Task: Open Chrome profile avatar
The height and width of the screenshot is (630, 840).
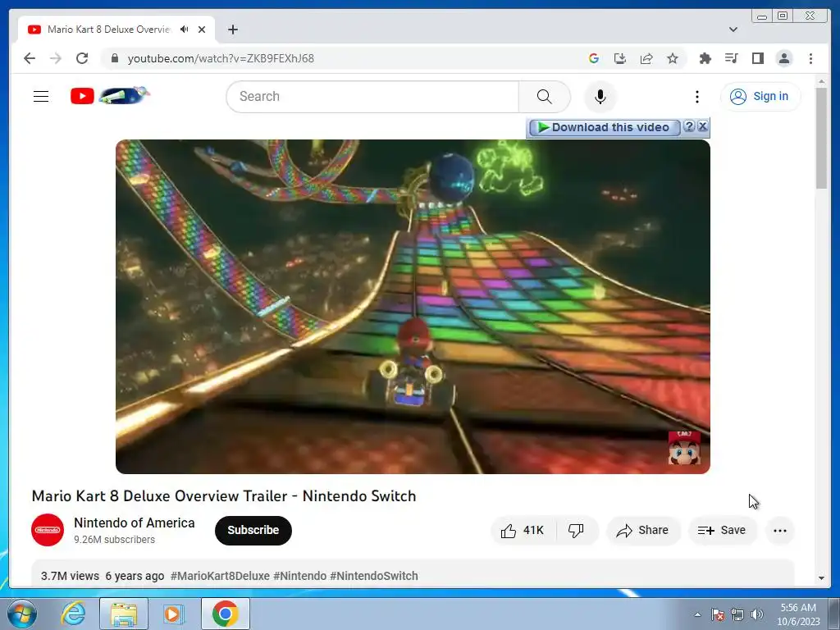Action: (x=784, y=58)
